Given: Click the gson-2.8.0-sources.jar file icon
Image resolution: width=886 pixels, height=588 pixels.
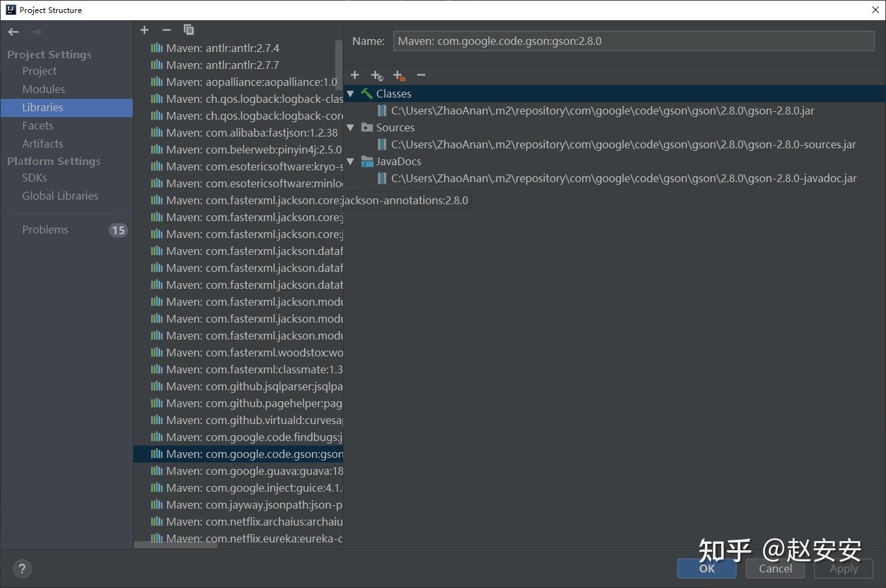Looking at the screenshot, I should (x=382, y=144).
